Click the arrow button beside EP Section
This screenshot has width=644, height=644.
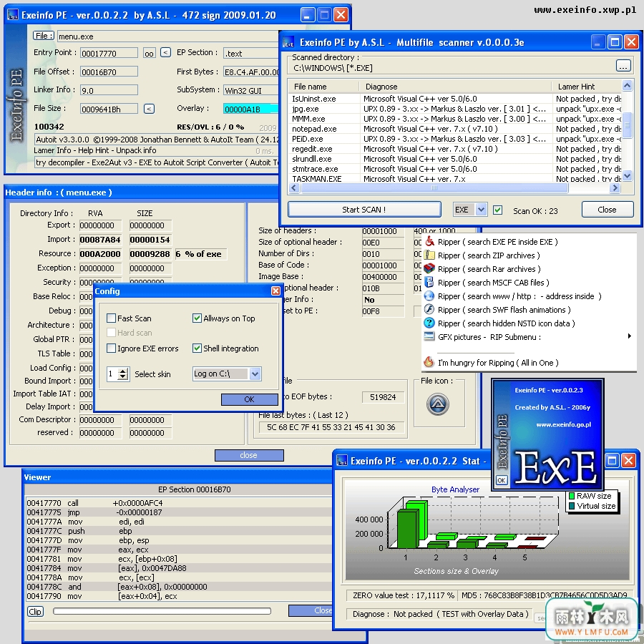[165, 52]
